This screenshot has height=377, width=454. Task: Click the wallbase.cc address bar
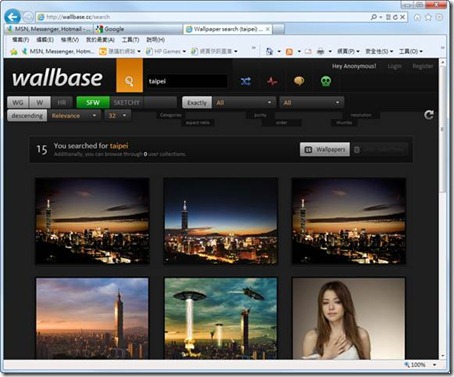(202, 17)
